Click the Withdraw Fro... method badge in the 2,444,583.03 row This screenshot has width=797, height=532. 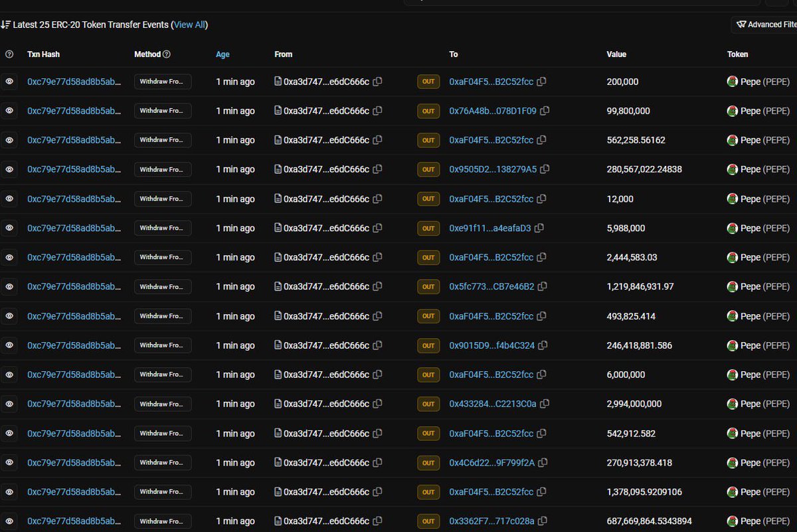tap(163, 257)
